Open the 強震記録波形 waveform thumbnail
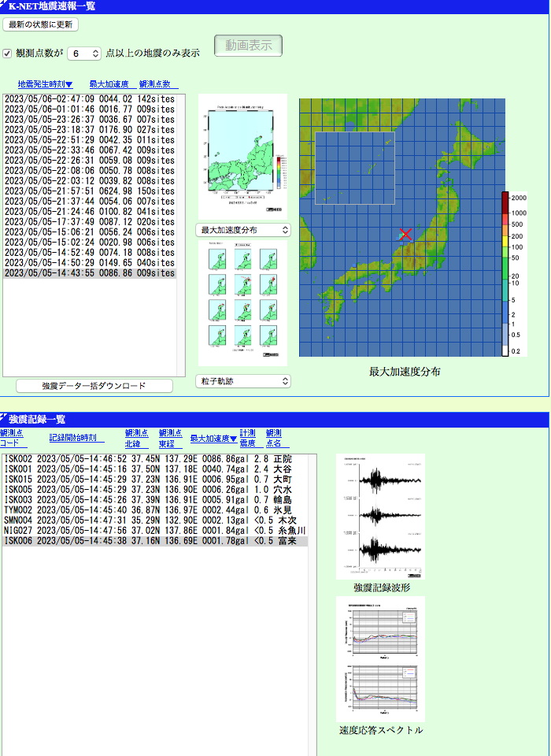This screenshot has height=756, width=551. coord(380,517)
